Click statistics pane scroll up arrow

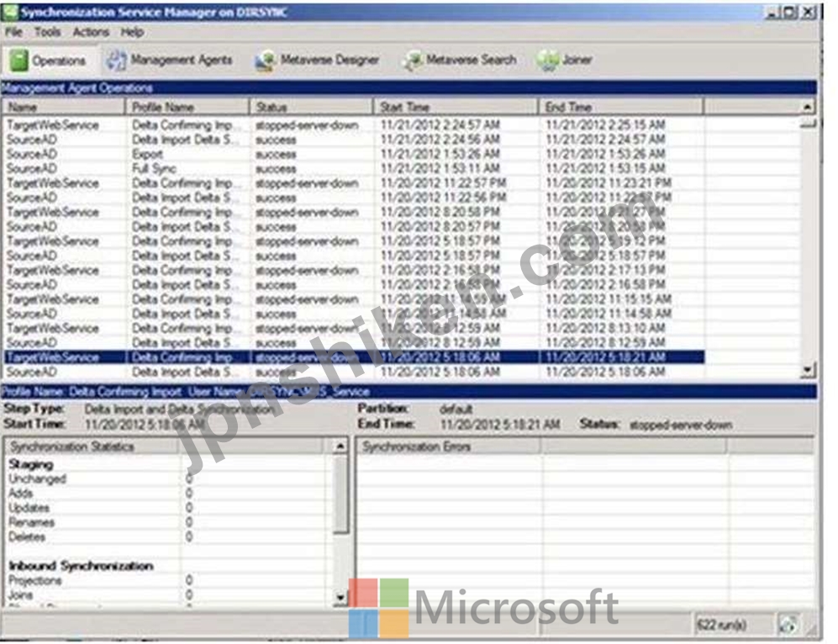pyautogui.click(x=340, y=446)
